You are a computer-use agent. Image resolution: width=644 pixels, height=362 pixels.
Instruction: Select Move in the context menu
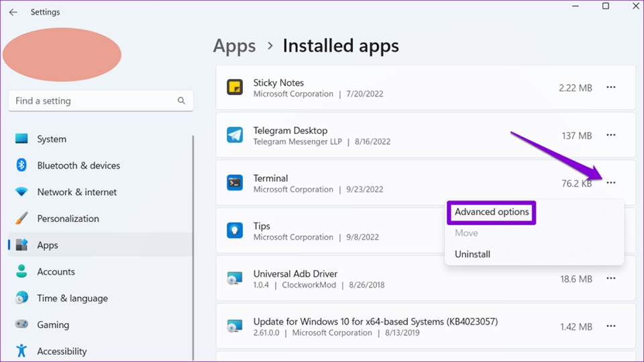466,233
